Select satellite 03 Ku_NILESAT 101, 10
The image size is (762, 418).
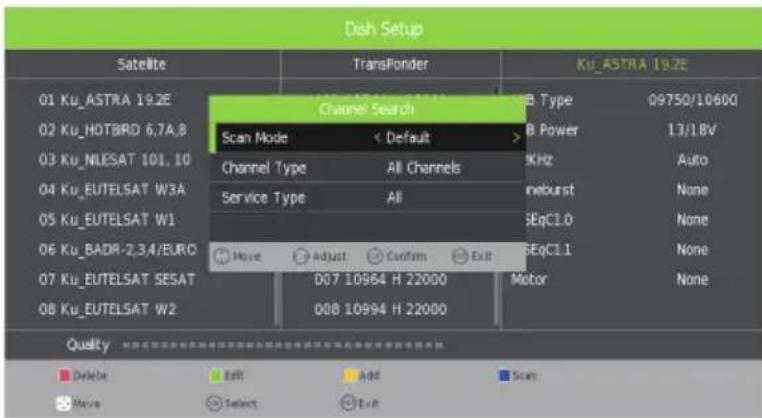[x=115, y=160]
